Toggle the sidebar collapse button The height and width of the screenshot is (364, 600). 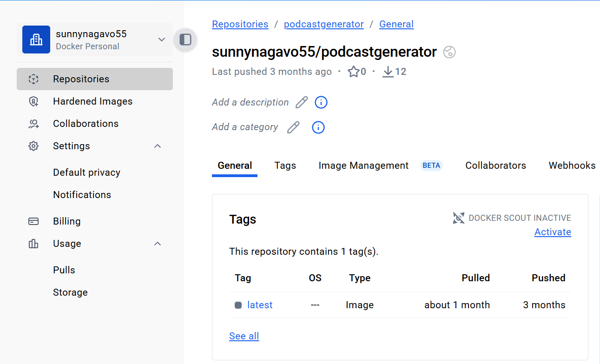(x=185, y=40)
